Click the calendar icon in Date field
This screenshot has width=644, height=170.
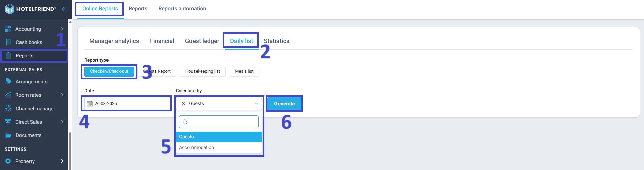pos(90,104)
